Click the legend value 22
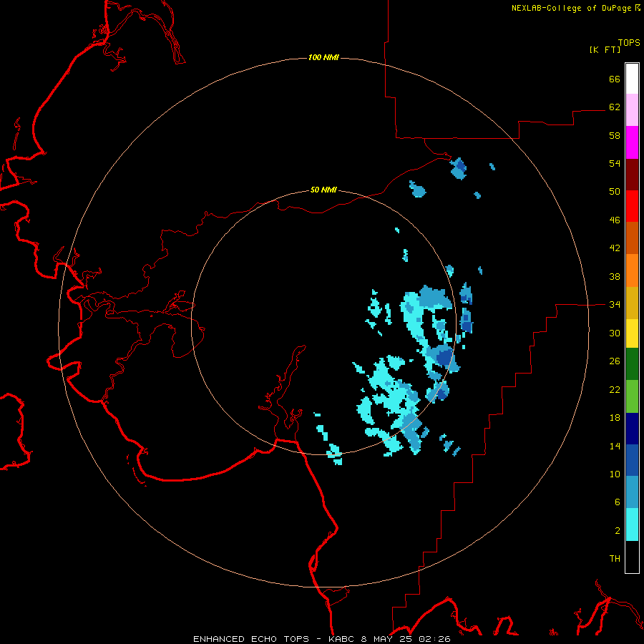Viewport: 644px width, 644px height. 615,390
